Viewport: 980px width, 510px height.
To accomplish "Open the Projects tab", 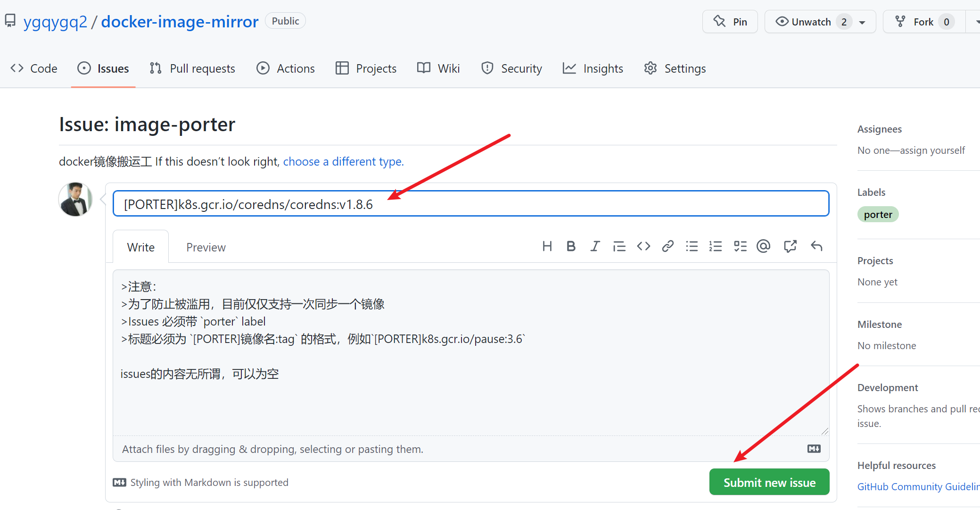I will coord(366,68).
